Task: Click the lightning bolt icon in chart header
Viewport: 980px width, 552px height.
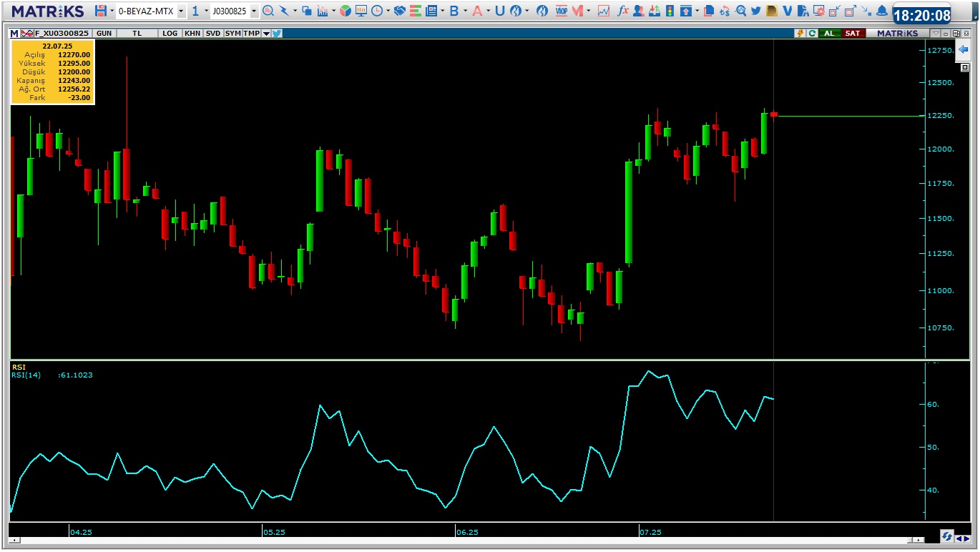Action: coord(800,34)
